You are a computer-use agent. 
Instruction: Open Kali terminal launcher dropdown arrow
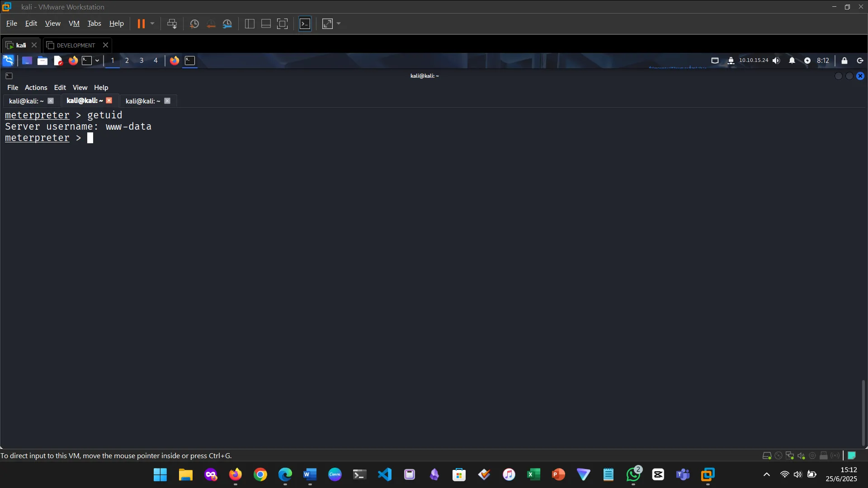[x=97, y=61]
